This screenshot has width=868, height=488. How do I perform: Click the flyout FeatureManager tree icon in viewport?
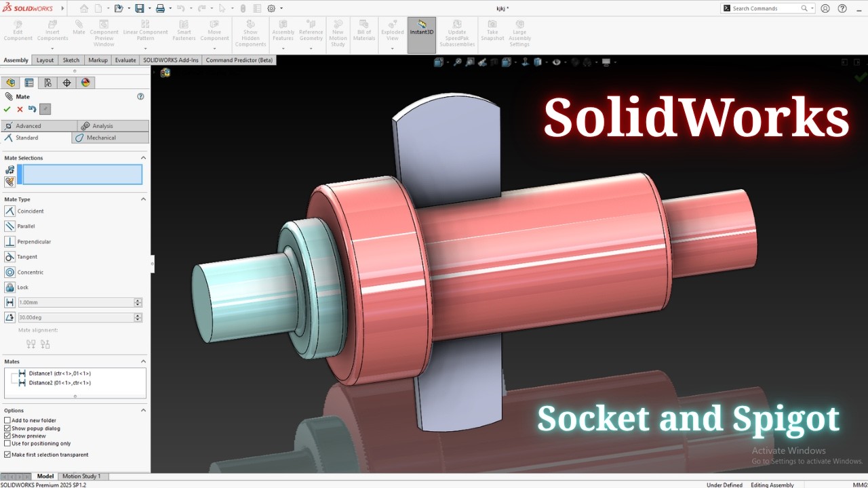(165, 73)
